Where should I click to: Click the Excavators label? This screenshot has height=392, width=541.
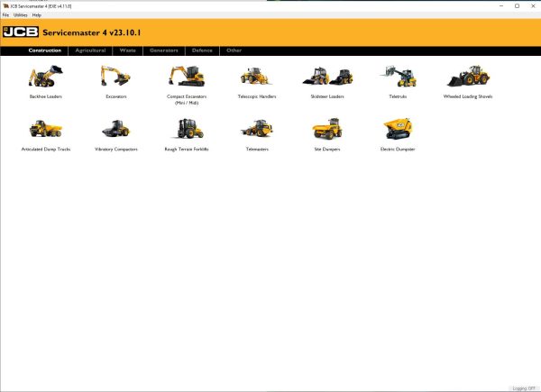click(x=116, y=96)
